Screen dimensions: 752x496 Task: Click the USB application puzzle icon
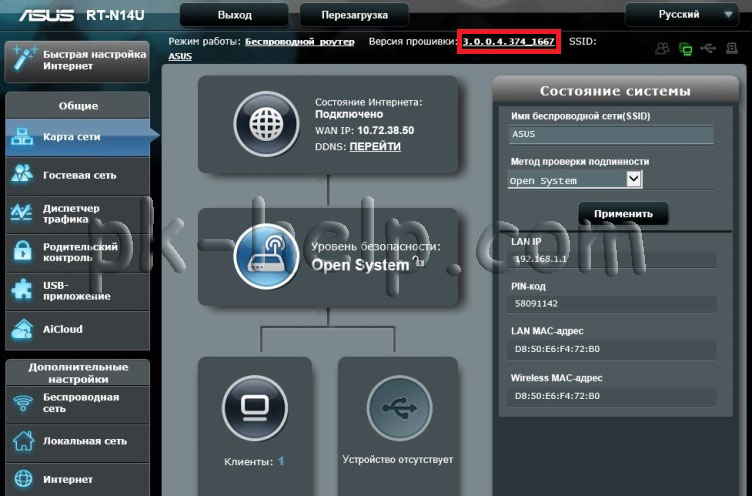22,289
